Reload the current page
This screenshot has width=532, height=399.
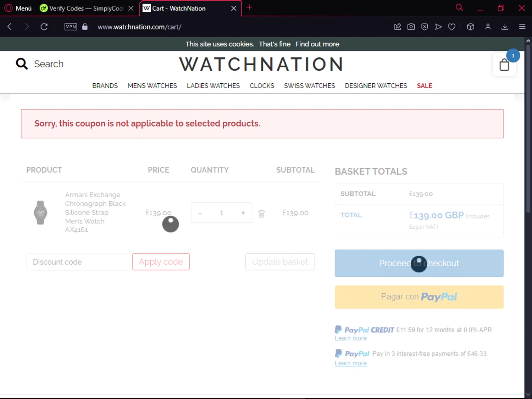tap(44, 27)
